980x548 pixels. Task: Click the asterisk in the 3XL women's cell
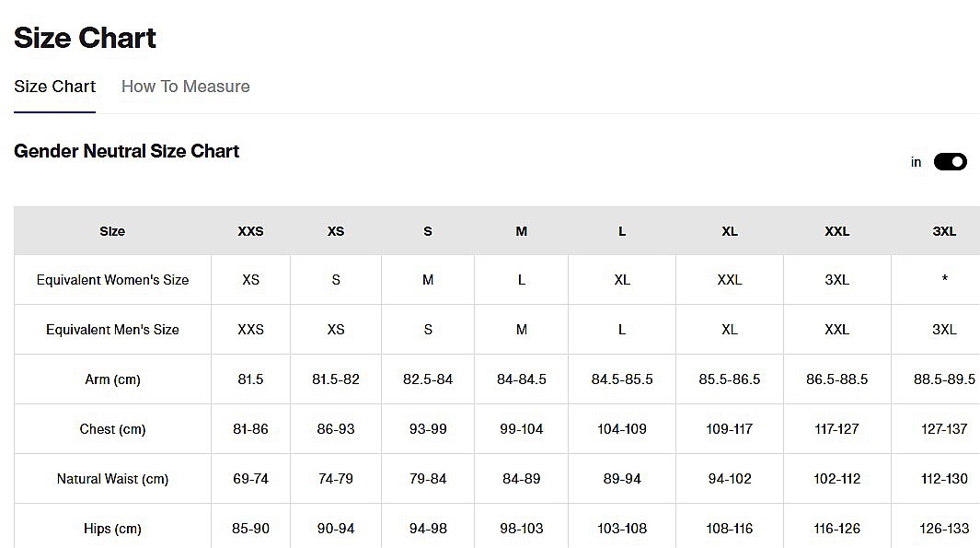click(944, 280)
